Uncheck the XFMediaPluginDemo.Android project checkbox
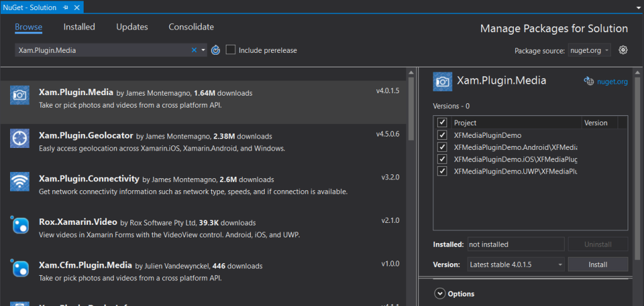 tap(442, 147)
